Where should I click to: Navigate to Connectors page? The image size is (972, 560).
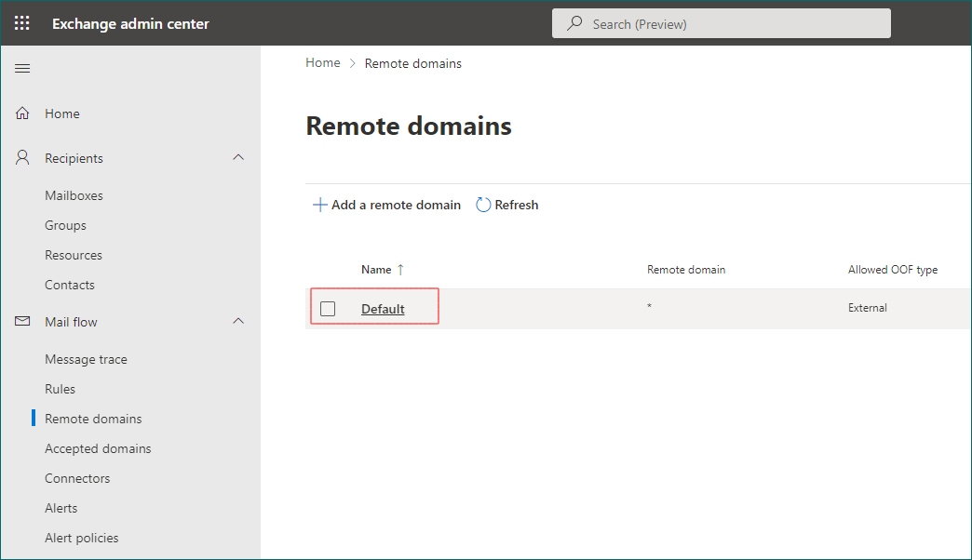77,478
